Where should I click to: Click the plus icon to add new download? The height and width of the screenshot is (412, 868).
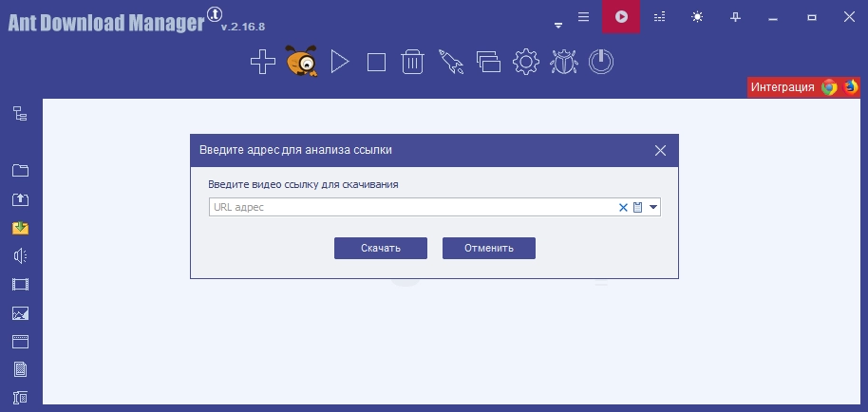point(263,62)
